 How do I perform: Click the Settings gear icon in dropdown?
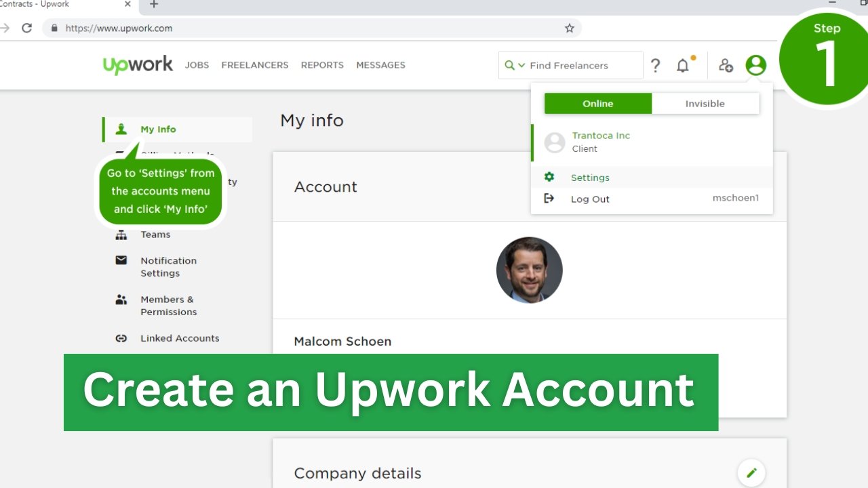(549, 177)
